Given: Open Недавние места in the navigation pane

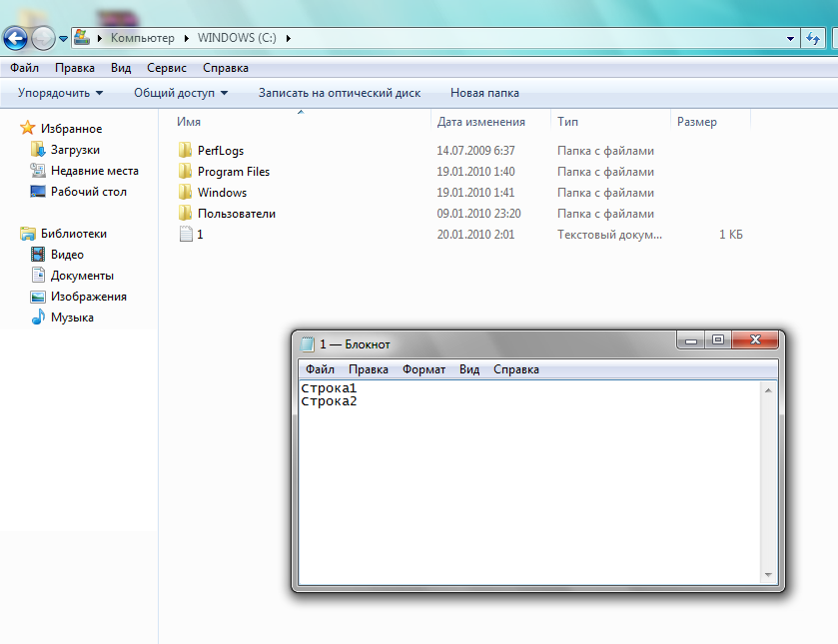Looking at the screenshot, I should (x=95, y=171).
